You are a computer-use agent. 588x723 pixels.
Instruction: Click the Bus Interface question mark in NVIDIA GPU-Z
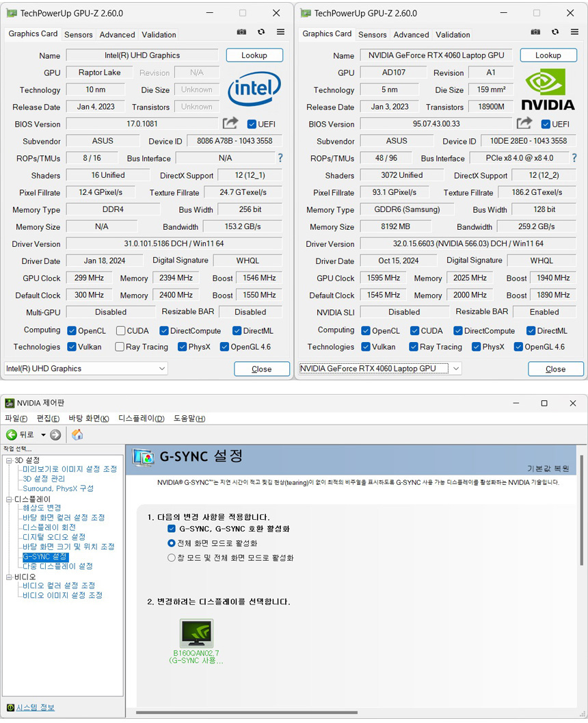click(574, 158)
